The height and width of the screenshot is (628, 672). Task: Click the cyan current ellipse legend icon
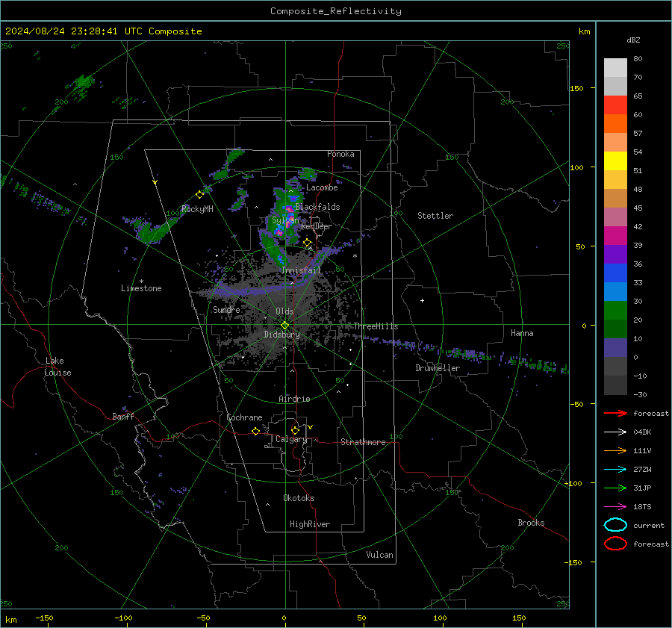615,525
